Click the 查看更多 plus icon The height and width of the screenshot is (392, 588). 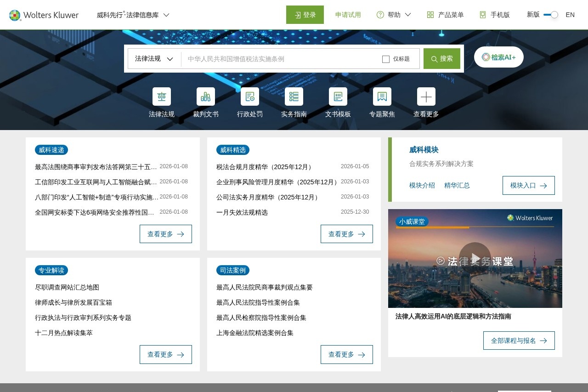[x=426, y=97]
